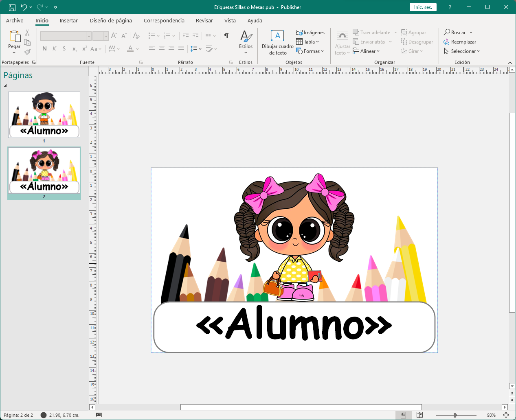Expand the Formas shapes dropdown
The height and width of the screenshot is (420, 516).
310,51
